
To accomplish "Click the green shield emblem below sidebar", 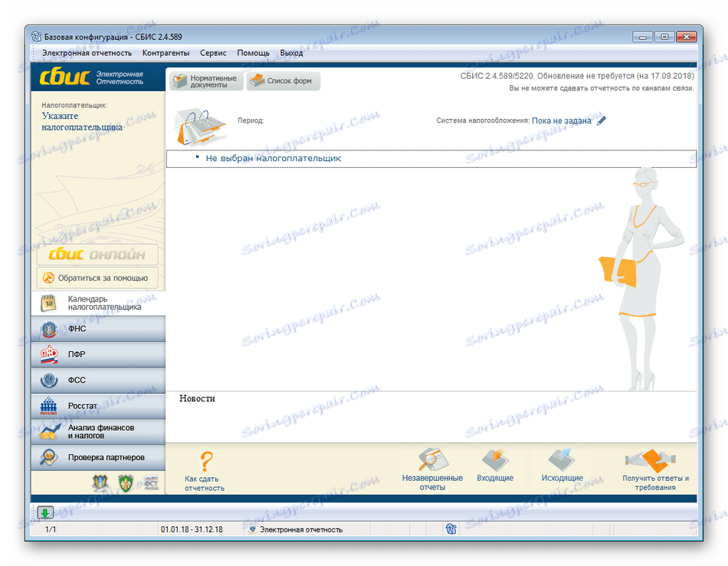I will click(x=126, y=483).
